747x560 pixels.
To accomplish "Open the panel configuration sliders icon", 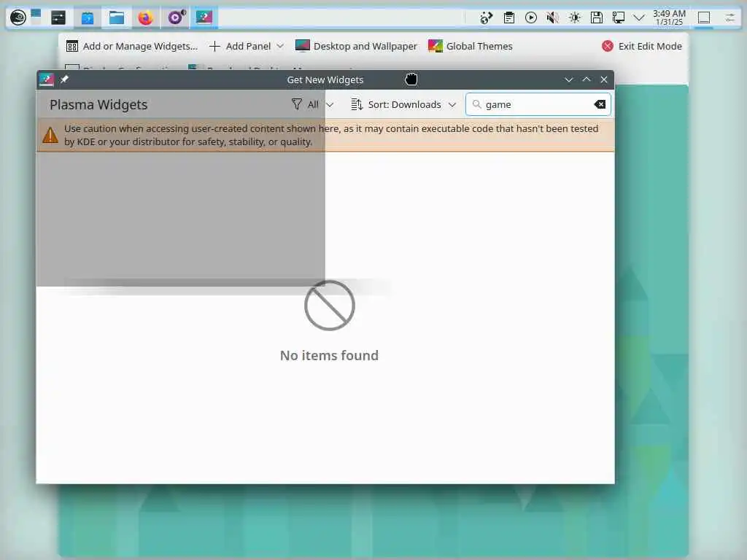I will click(x=729, y=18).
